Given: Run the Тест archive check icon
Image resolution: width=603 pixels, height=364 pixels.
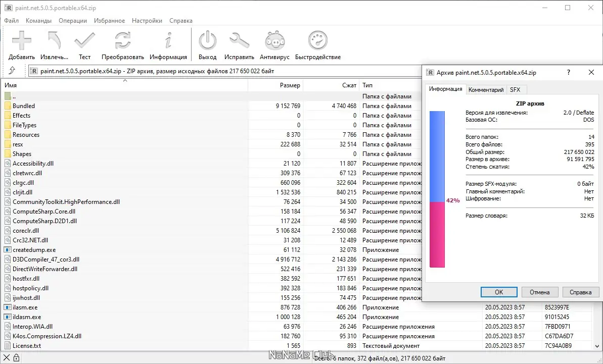Looking at the screenshot, I should 84,40.
